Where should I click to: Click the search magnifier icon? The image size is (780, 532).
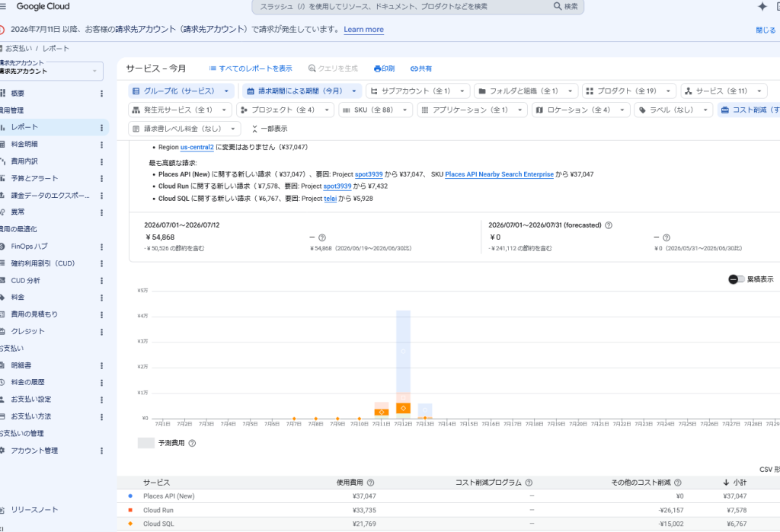[558, 6]
